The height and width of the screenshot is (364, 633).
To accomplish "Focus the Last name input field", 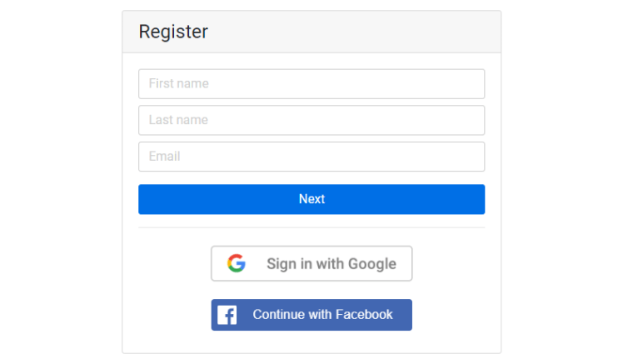I will tap(312, 120).
